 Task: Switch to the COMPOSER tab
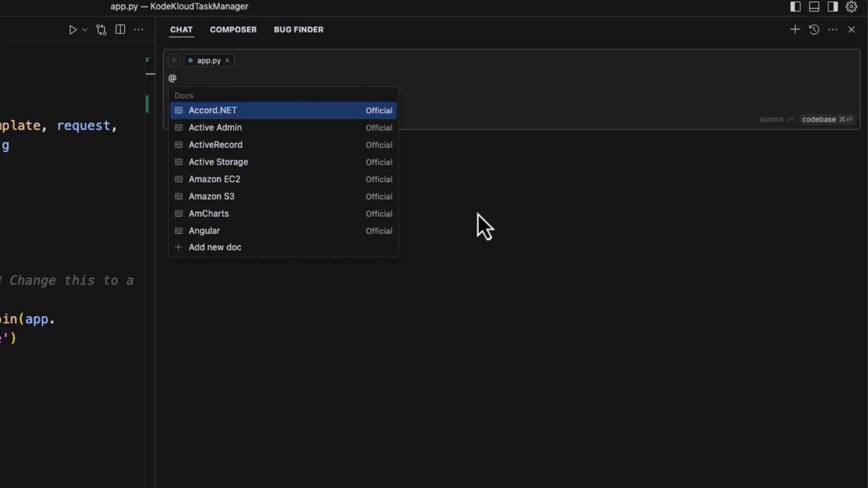pyautogui.click(x=233, y=30)
